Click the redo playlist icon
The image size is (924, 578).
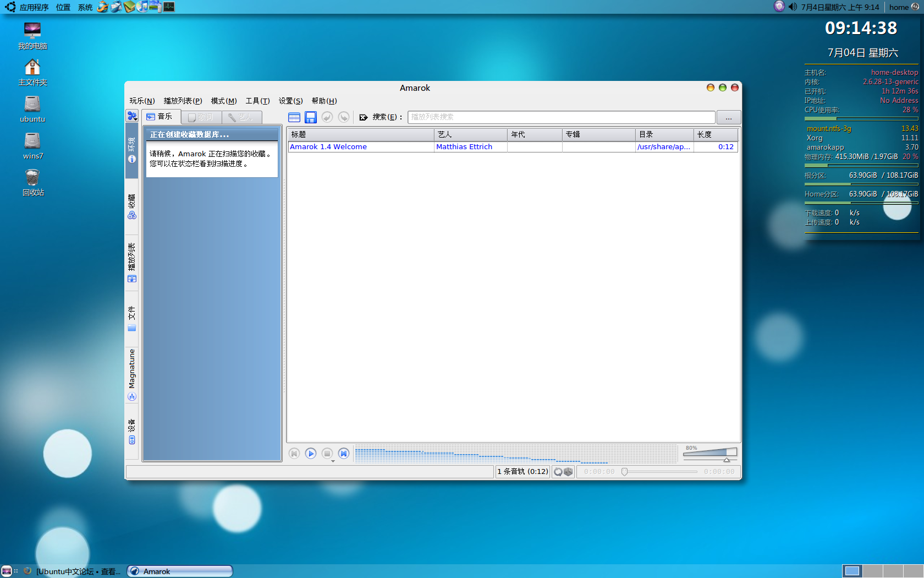pos(344,117)
